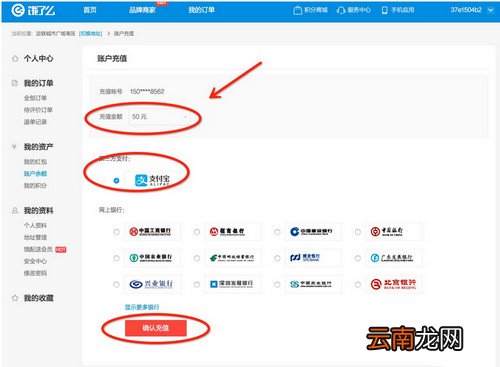Click the 中国银行 logo
The image size is (500, 367).
387,231
